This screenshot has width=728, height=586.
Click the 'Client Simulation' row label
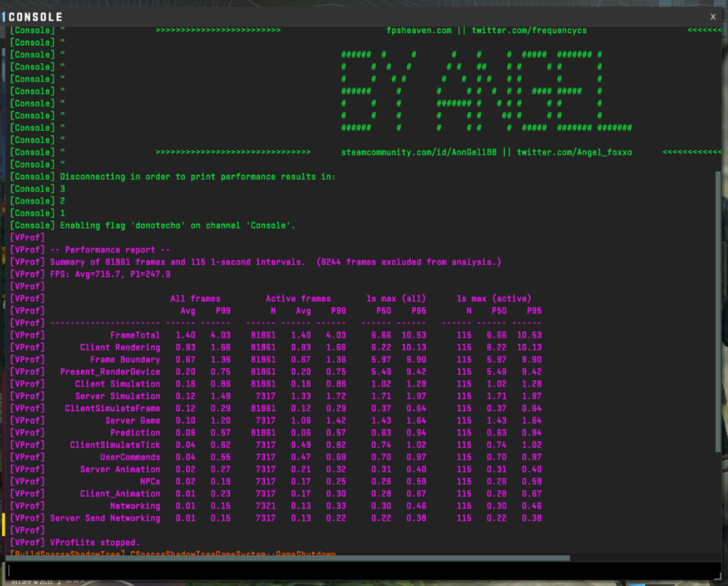pos(118,384)
